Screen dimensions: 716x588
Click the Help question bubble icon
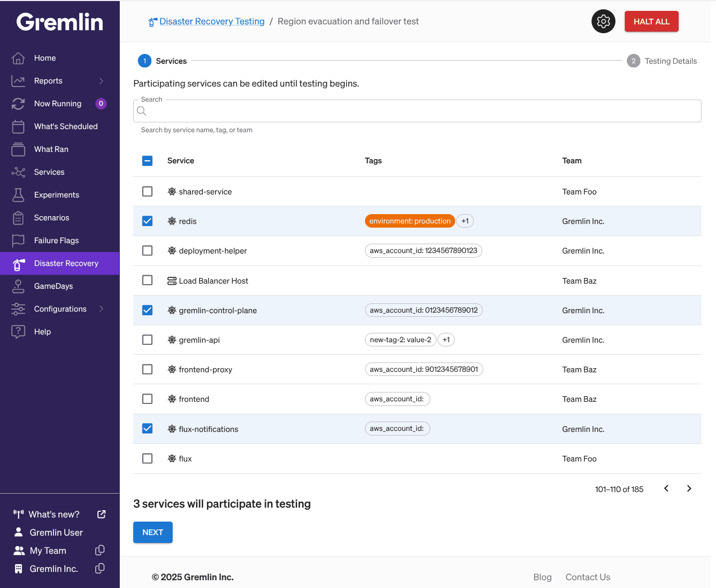[18, 332]
